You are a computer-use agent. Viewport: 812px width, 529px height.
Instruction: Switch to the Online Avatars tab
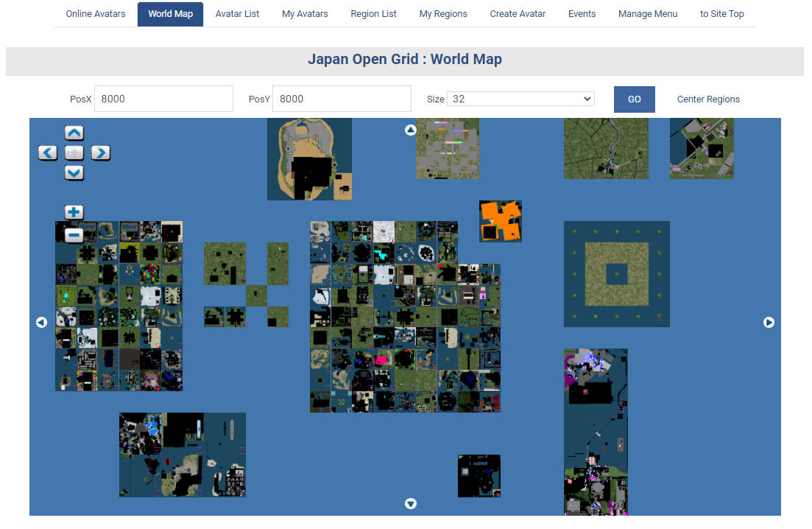96,14
